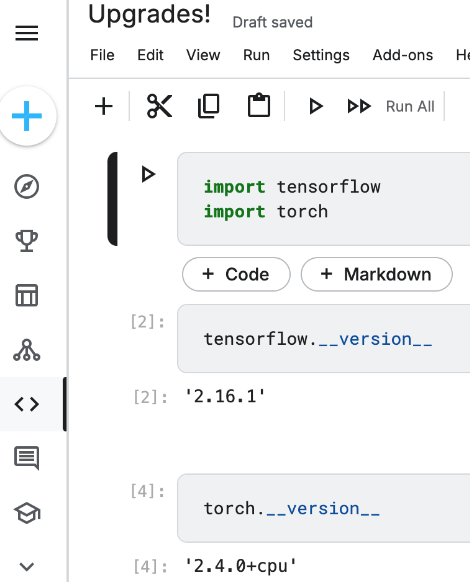Open Code brackets icon in sidebar
This screenshot has height=582, width=470.
[27, 404]
